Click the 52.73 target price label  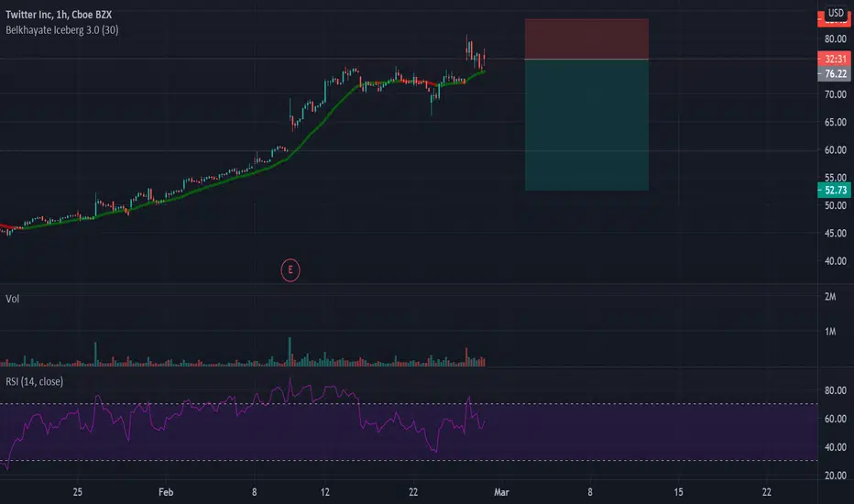(835, 191)
